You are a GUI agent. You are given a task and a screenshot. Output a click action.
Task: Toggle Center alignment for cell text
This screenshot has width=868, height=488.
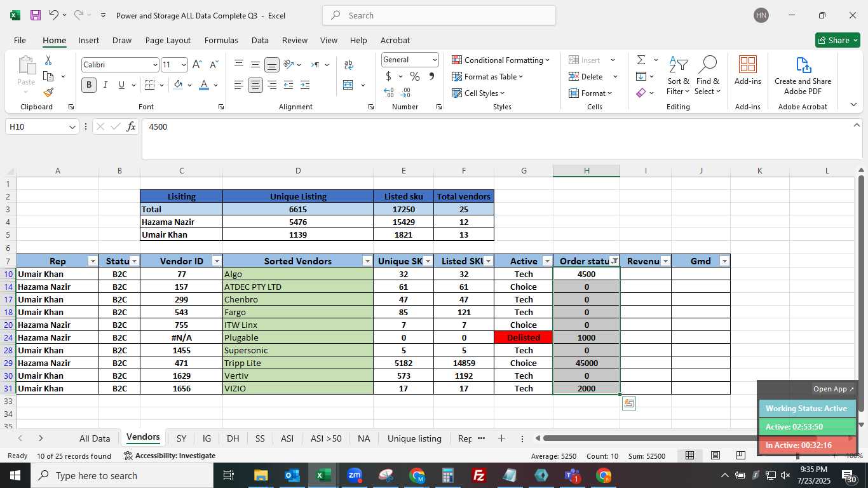(x=255, y=85)
